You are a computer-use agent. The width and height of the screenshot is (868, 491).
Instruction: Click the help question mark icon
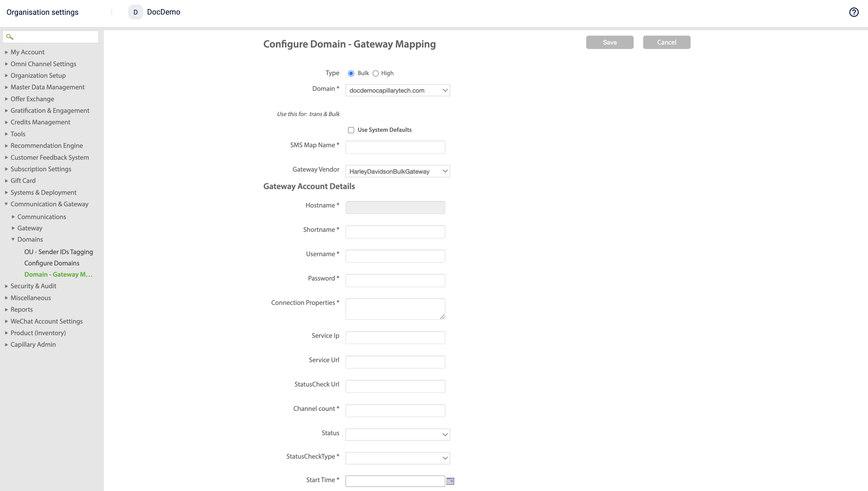point(853,12)
